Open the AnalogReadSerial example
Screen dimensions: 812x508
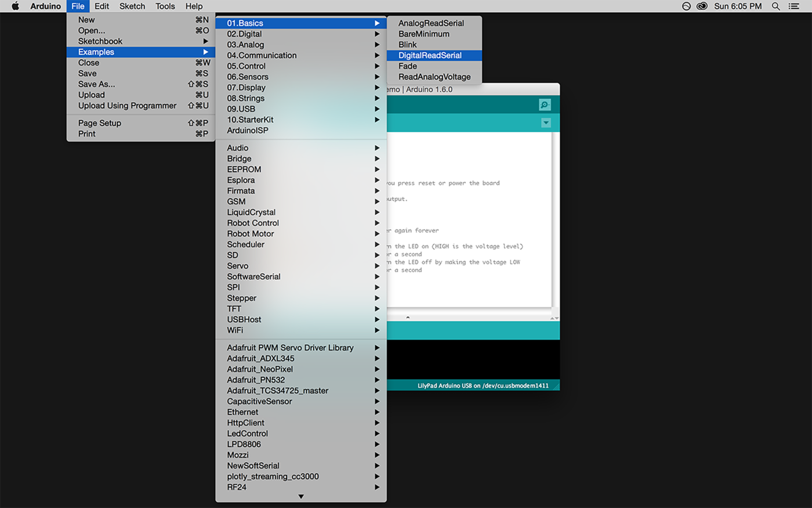[x=434, y=23]
